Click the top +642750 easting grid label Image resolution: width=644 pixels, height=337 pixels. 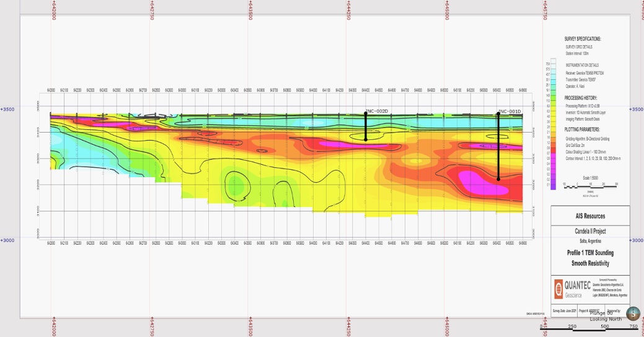tap(152, 11)
